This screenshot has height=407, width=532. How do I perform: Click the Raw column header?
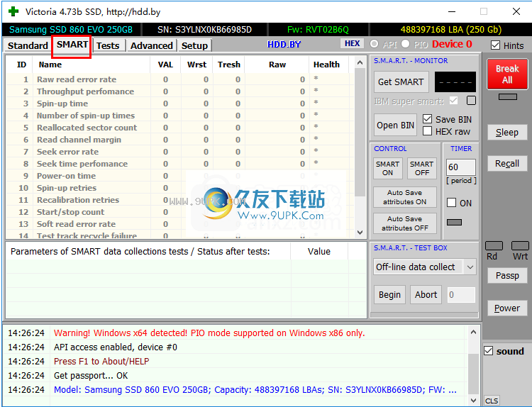click(x=277, y=65)
